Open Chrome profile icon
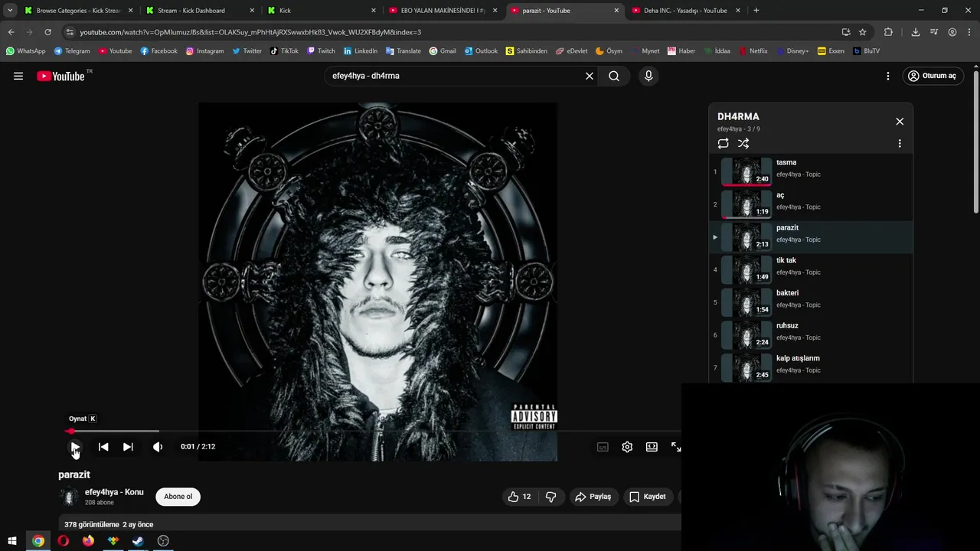 (952, 32)
